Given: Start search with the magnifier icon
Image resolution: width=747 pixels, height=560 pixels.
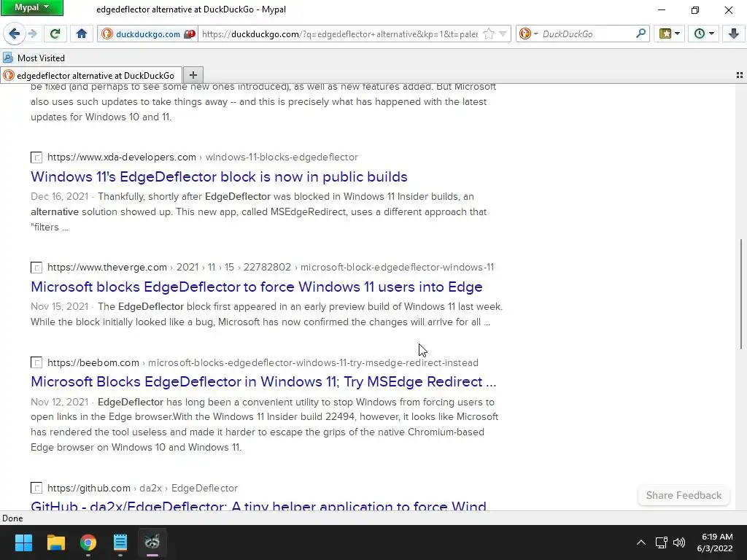Looking at the screenshot, I should click(640, 34).
